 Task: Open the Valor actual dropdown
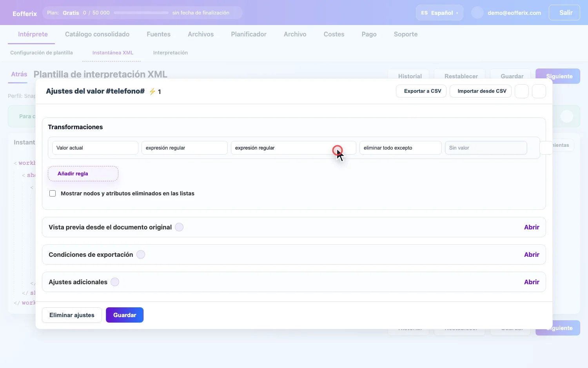[x=95, y=148]
